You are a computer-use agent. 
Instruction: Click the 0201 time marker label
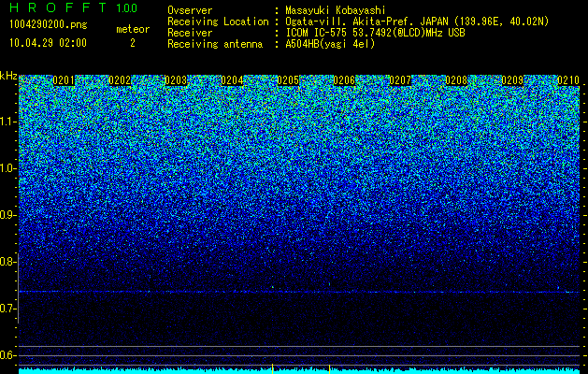[x=64, y=80]
